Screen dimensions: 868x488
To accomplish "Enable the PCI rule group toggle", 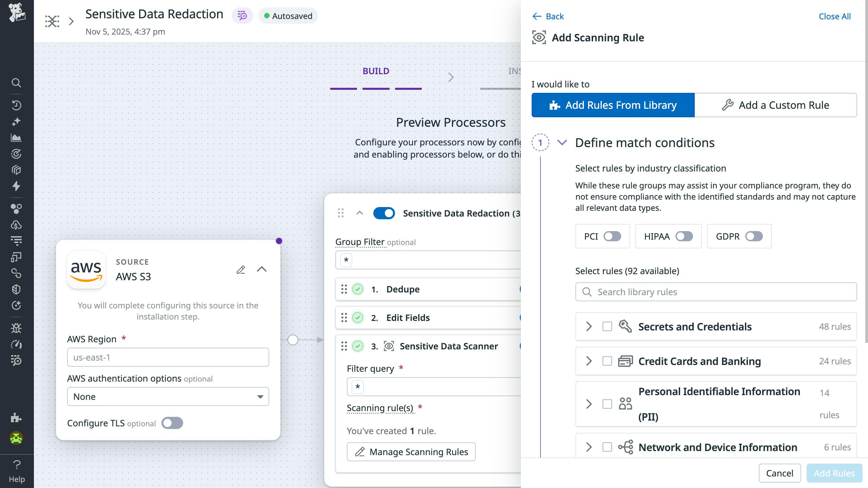I will [x=612, y=237].
